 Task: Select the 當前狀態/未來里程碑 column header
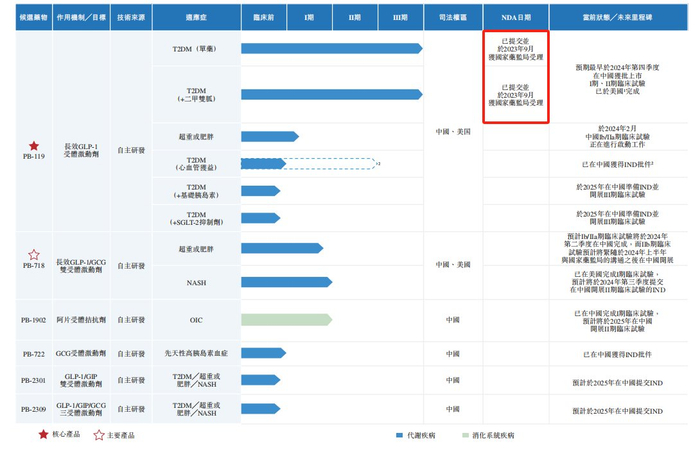click(x=618, y=17)
